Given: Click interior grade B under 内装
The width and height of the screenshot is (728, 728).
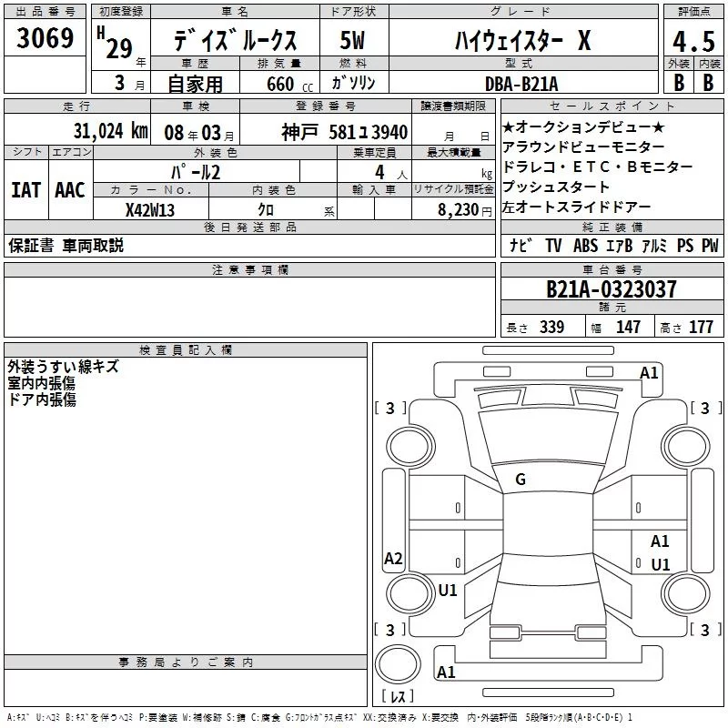Looking at the screenshot, I should [709, 82].
